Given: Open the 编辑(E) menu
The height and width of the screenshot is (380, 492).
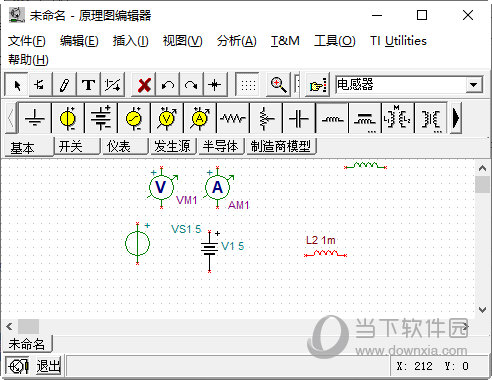Looking at the screenshot, I should [79, 41].
